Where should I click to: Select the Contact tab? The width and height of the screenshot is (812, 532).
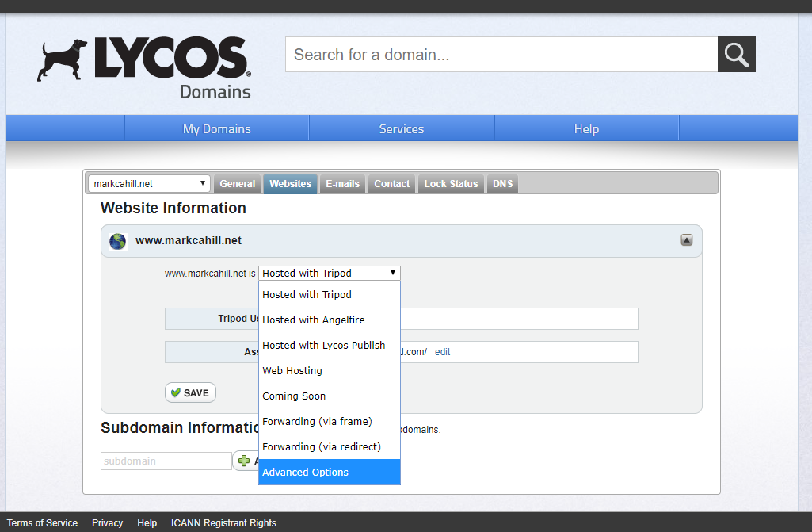tap(391, 183)
